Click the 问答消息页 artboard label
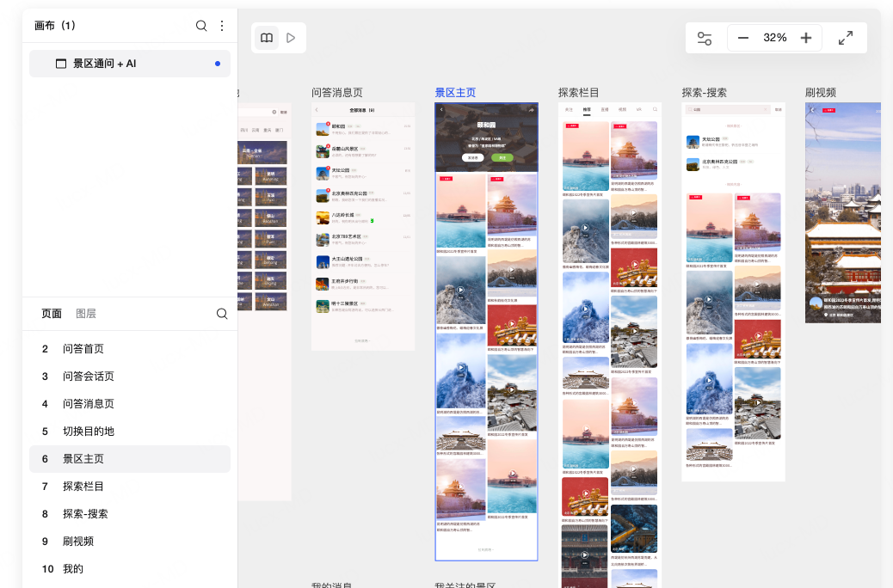The image size is (893, 588). [x=337, y=93]
